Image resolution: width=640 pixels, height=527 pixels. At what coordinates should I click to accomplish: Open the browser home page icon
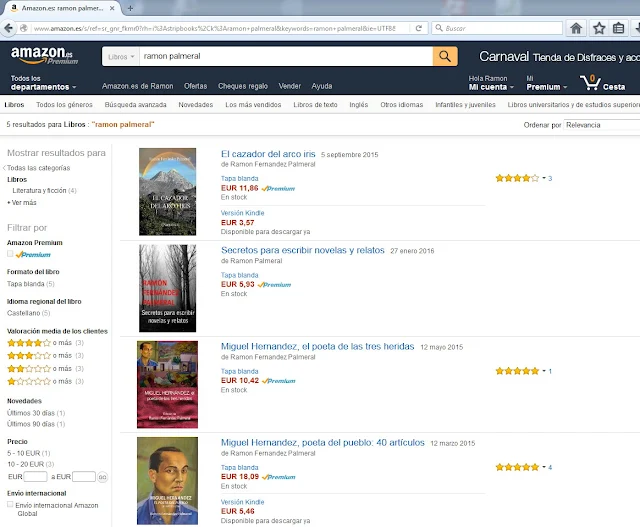click(576, 28)
